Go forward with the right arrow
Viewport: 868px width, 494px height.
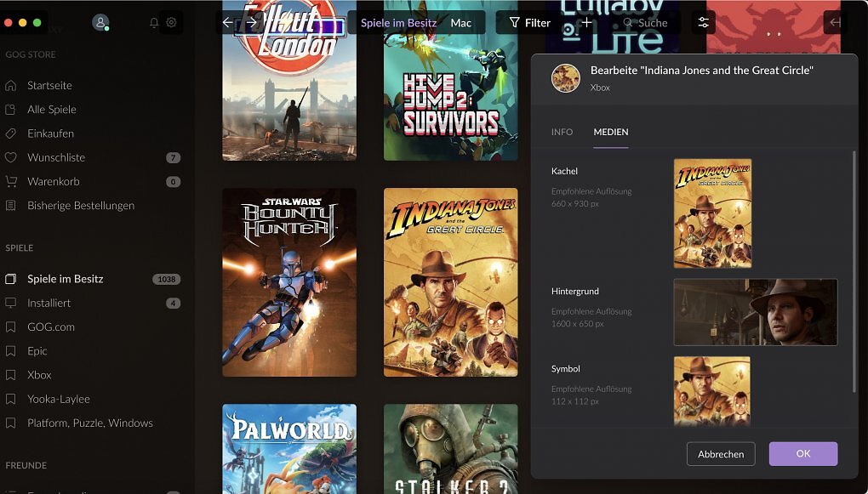click(251, 23)
